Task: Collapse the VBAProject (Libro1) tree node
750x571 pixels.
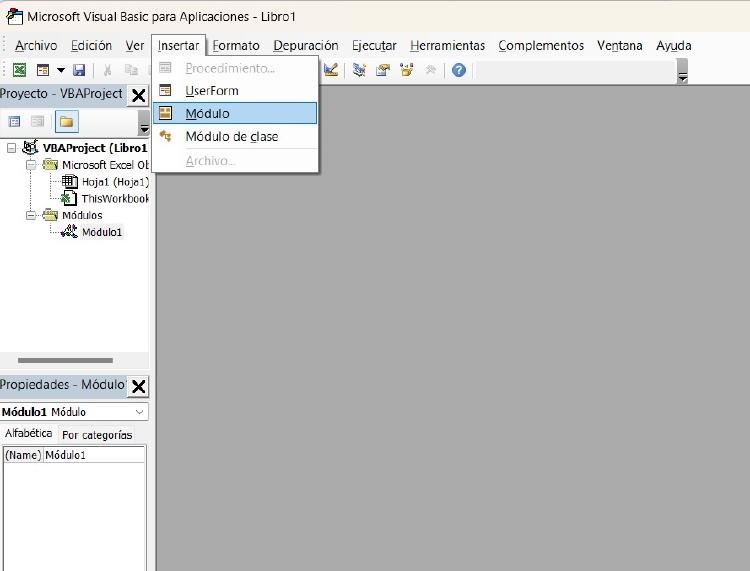Action: tap(11, 148)
